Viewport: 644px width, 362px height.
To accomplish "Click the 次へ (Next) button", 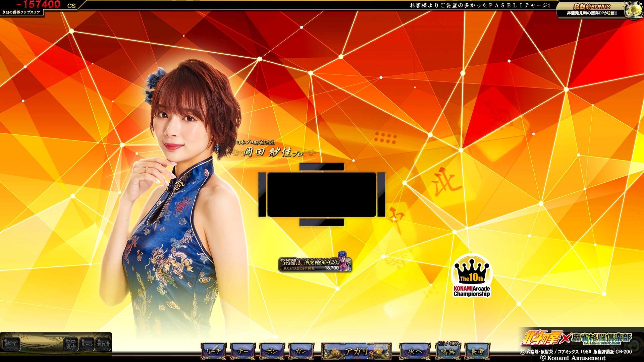I will click(x=415, y=351).
